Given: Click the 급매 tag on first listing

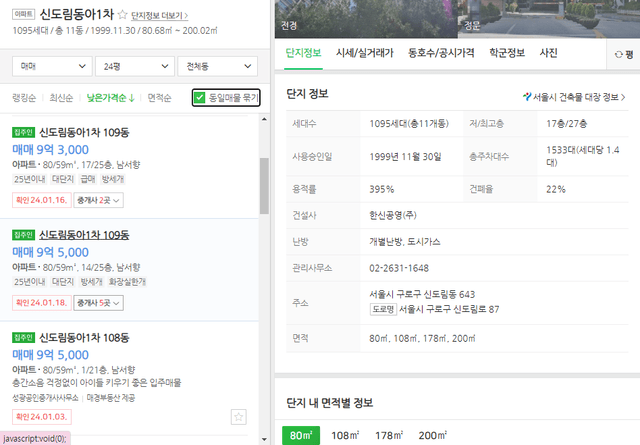Looking at the screenshot, I should coord(88,179).
